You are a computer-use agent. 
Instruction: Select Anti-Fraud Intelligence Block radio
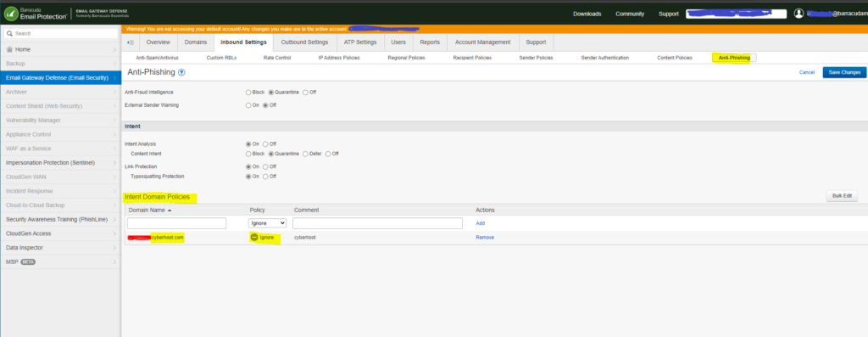point(248,92)
